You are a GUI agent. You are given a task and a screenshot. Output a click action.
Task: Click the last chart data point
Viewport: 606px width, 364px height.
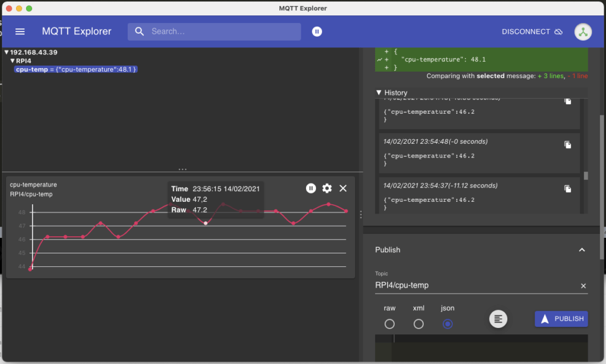pos(346,211)
